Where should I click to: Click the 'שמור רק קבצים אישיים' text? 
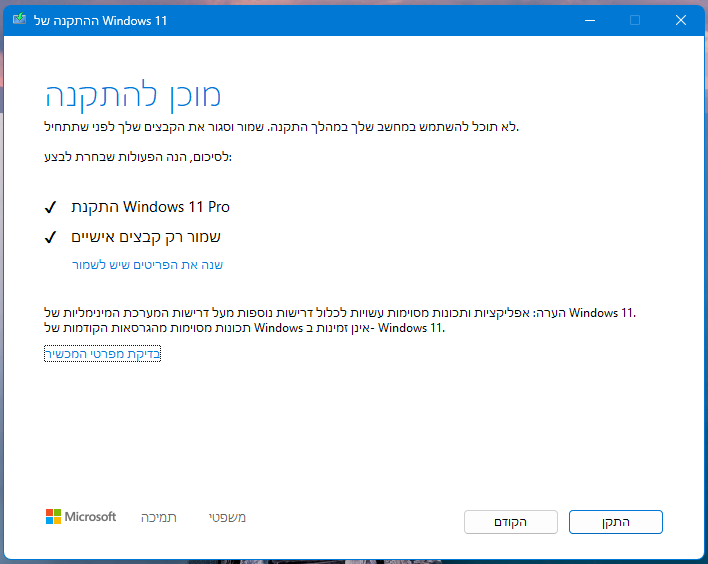point(146,237)
